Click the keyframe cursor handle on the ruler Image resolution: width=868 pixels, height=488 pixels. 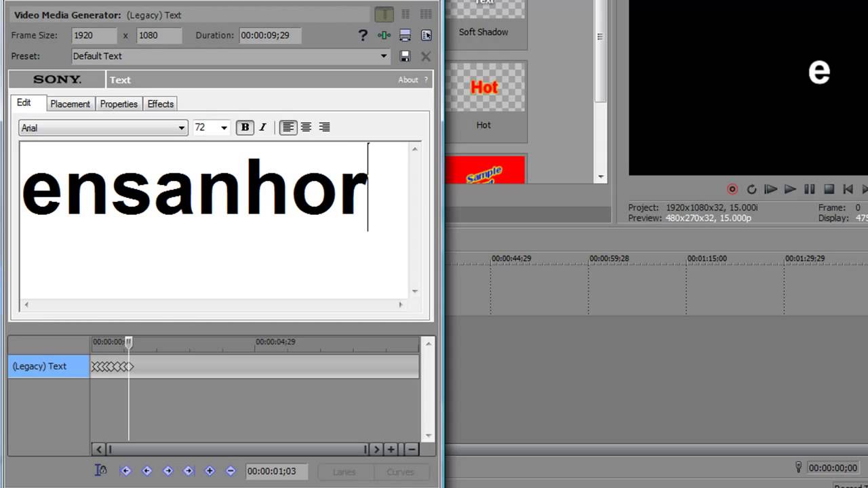click(x=129, y=343)
